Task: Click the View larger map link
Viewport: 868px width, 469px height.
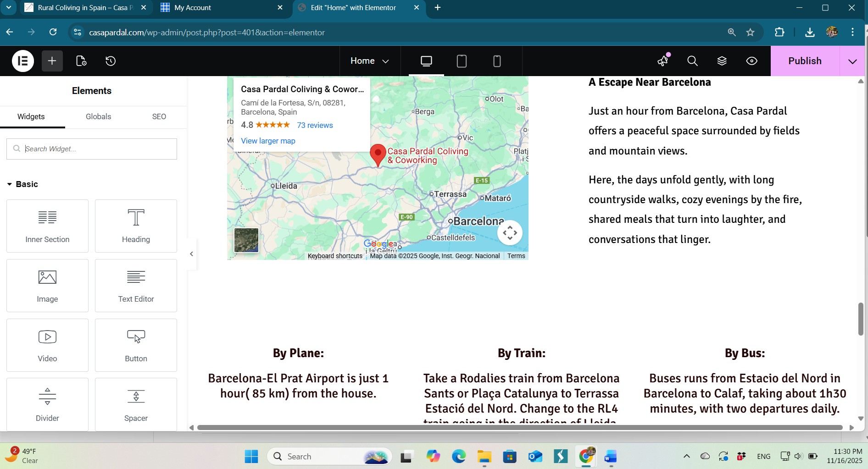Action: (268, 141)
